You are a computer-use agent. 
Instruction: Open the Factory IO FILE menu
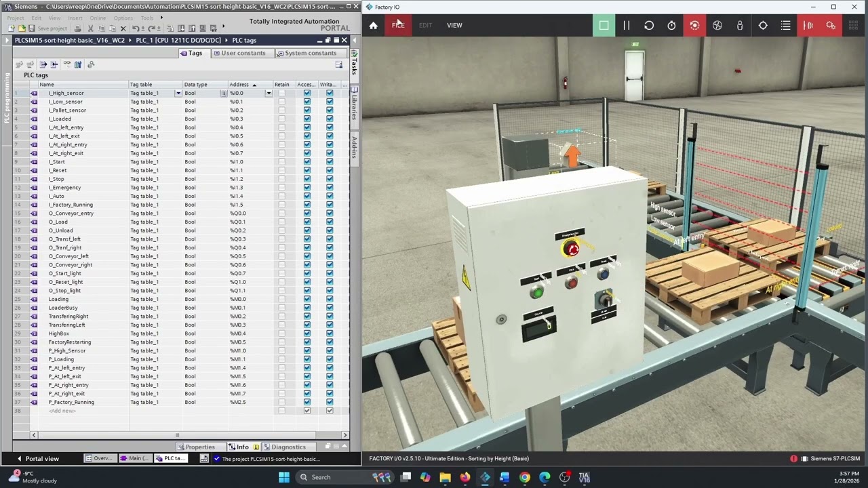click(398, 26)
